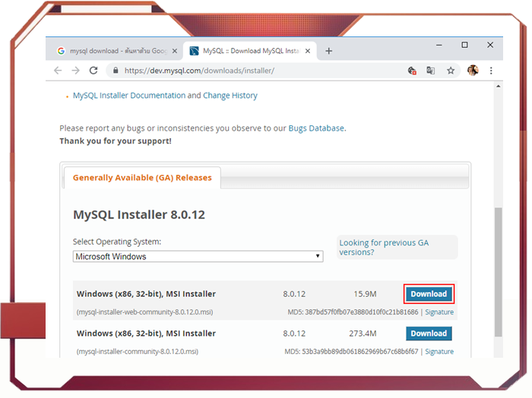Click the browser back arrow
This screenshot has width=532, height=398.
pos(58,71)
